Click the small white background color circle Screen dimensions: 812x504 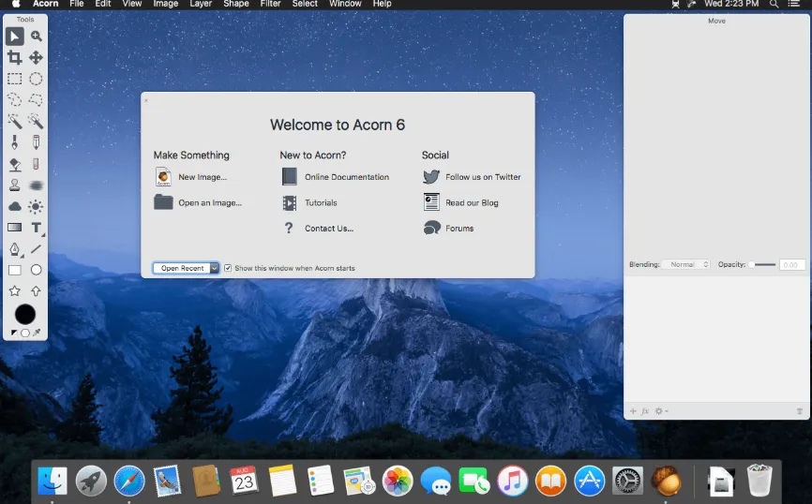coord(25,333)
